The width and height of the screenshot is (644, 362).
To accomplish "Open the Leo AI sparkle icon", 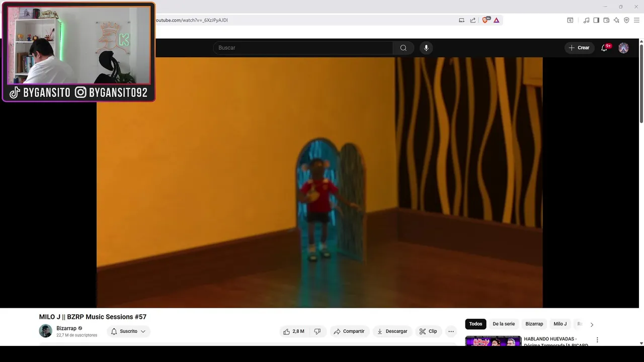I will tap(616, 20).
